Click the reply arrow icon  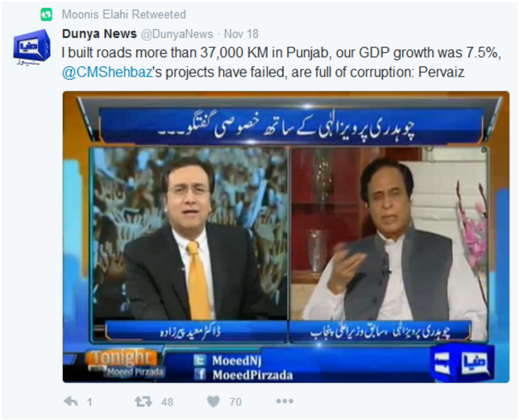pyautogui.click(x=71, y=401)
